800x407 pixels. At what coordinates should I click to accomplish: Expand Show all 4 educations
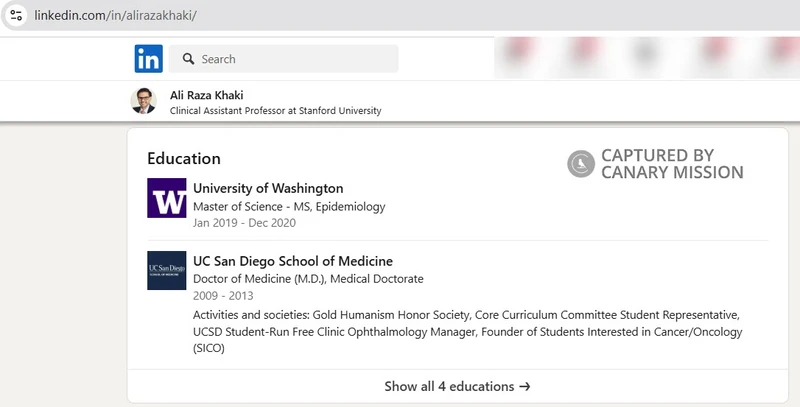(458, 387)
